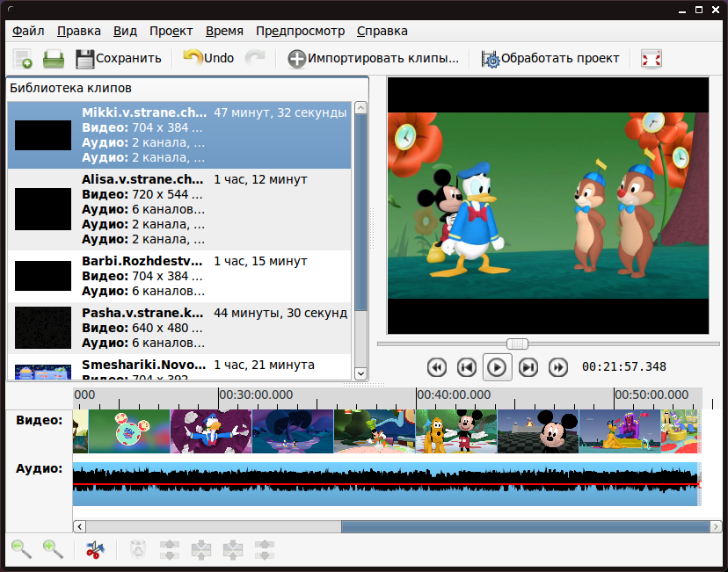The image size is (728, 572).
Task: Open the Предпросмотр menu
Action: click(x=300, y=31)
